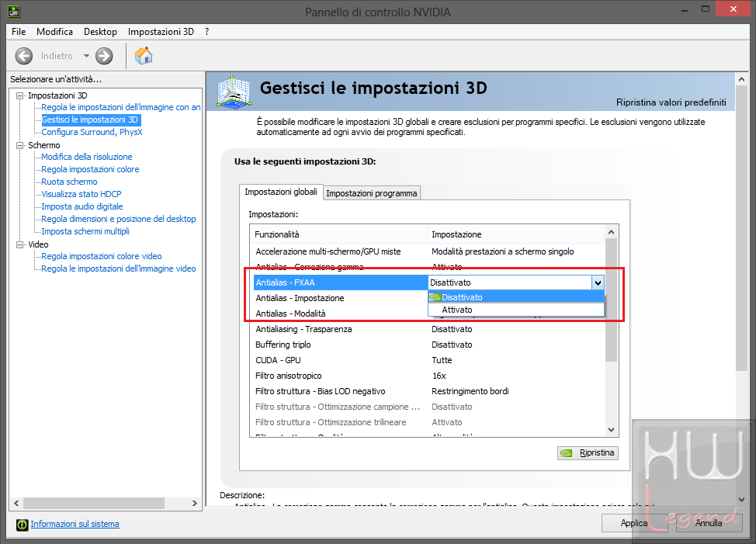Open Visualizza stato HDCP
The height and width of the screenshot is (544, 756).
[x=81, y=194]
